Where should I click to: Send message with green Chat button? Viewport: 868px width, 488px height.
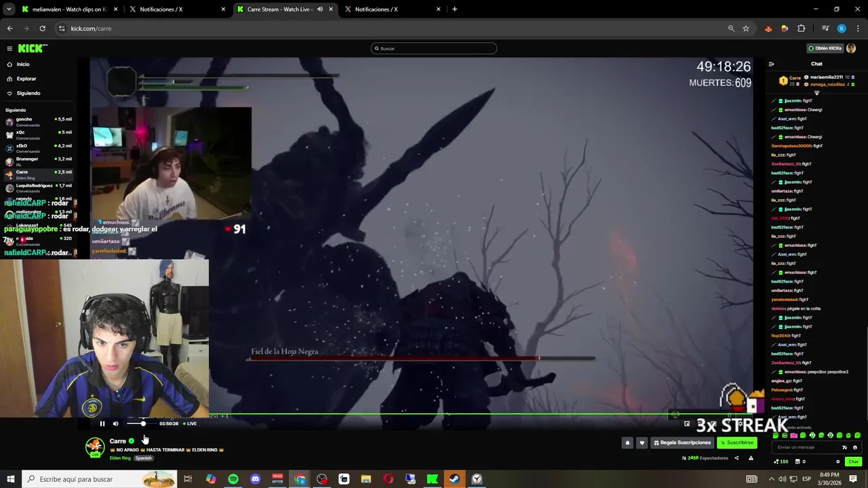(853, 462)
